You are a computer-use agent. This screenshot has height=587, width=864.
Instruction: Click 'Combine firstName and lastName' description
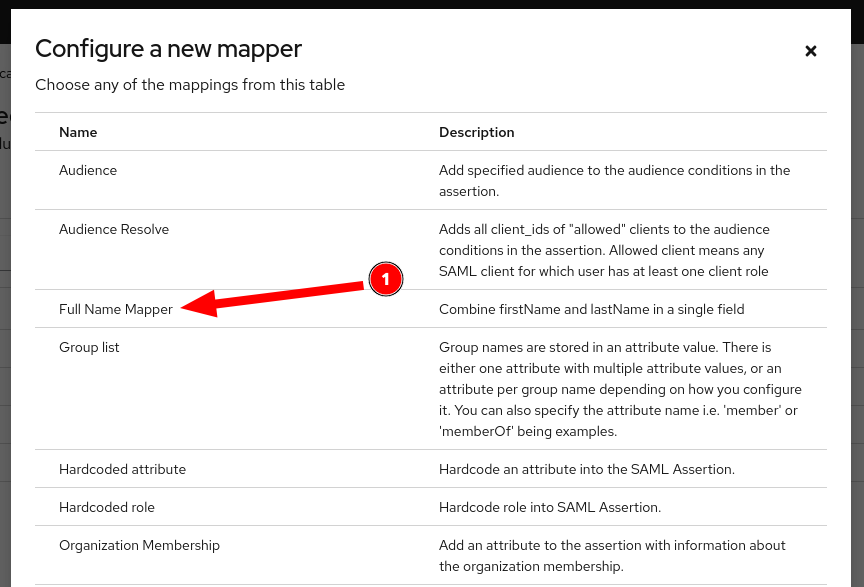point(591,310)
